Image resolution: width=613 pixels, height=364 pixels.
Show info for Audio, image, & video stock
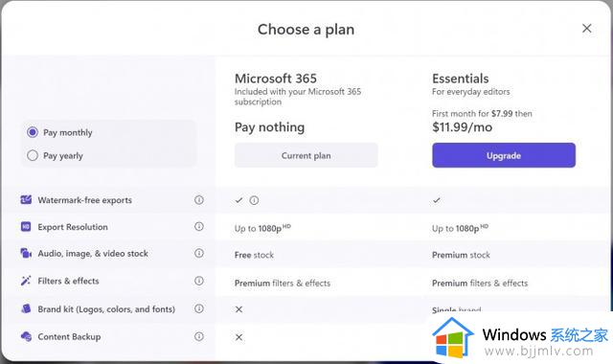(x=199, y=253)
